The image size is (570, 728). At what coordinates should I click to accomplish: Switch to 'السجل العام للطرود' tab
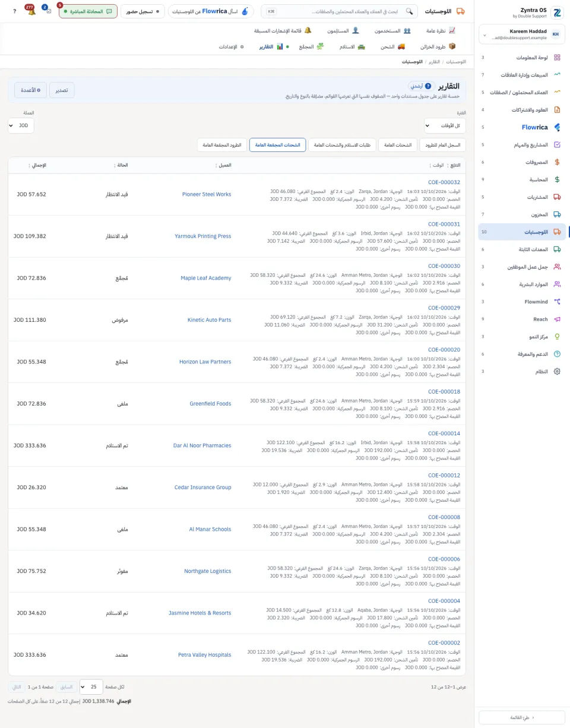tap(443, 145)
